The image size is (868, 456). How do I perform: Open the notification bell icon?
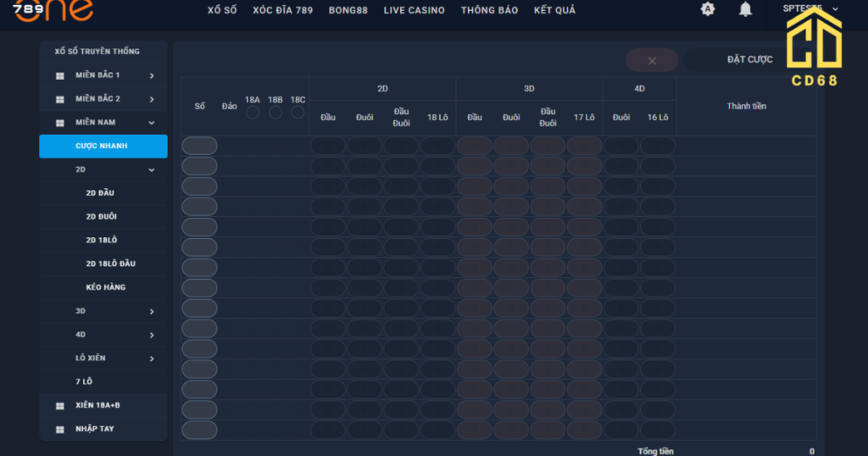tap(745, 9)
